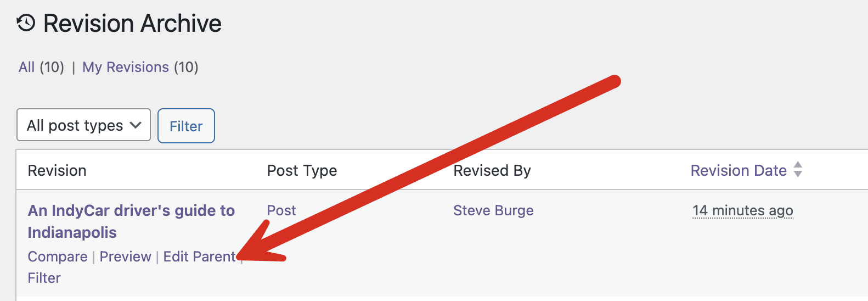Screen dimensions: 868x301
Task: Preview the IndyCar revision
Action: click(125, 257)
